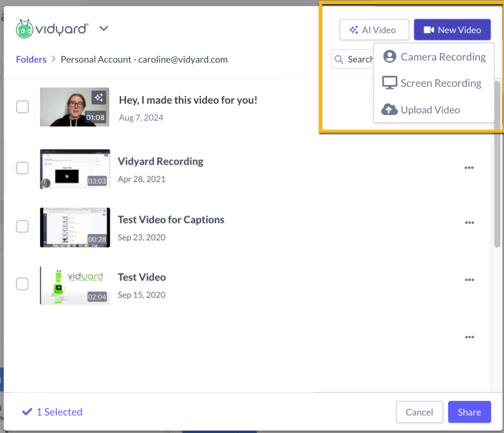Open the more options menu for Test Video
504x433 pixels.
469,280
